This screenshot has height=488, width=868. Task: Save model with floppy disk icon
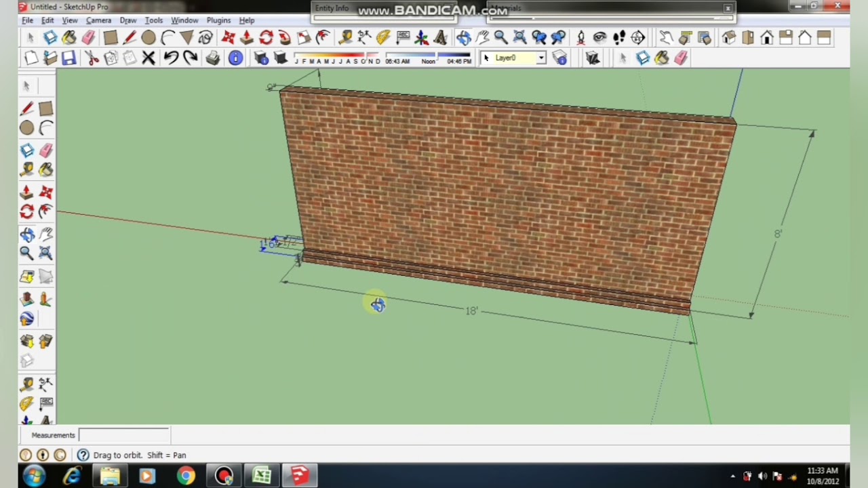68,58
